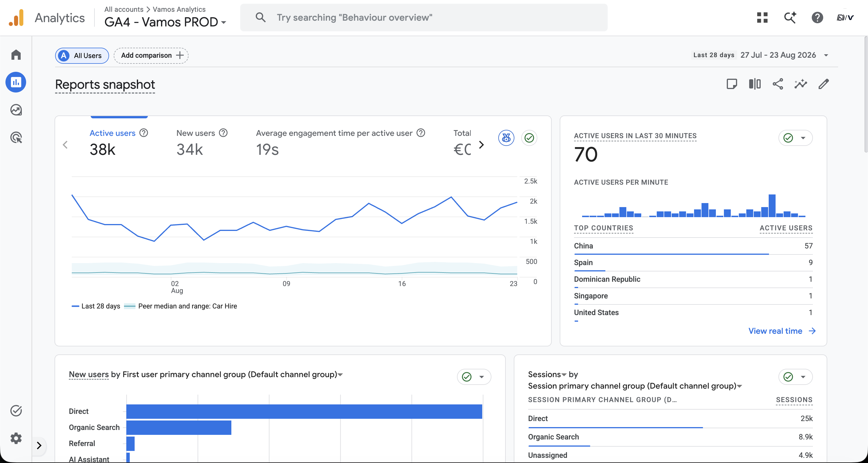The width and height of the screenshot is (868, 463).
Task: Focus the search input field
Action: pos(424,18)
